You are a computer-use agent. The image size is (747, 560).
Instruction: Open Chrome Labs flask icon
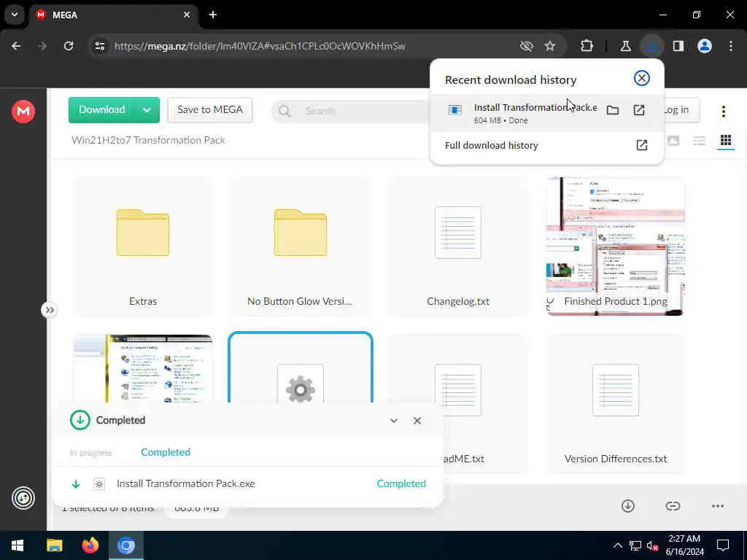click(625, 46)
